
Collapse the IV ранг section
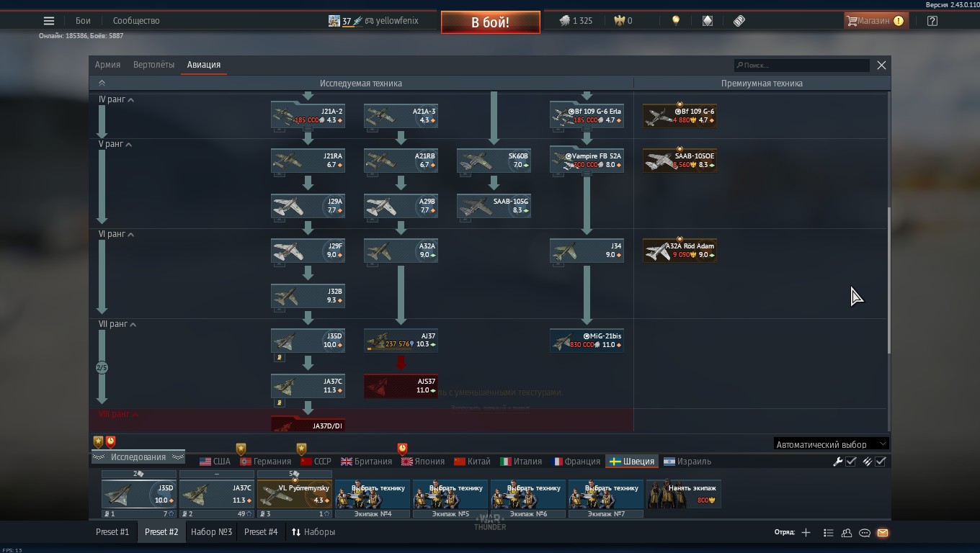(131, 100)
